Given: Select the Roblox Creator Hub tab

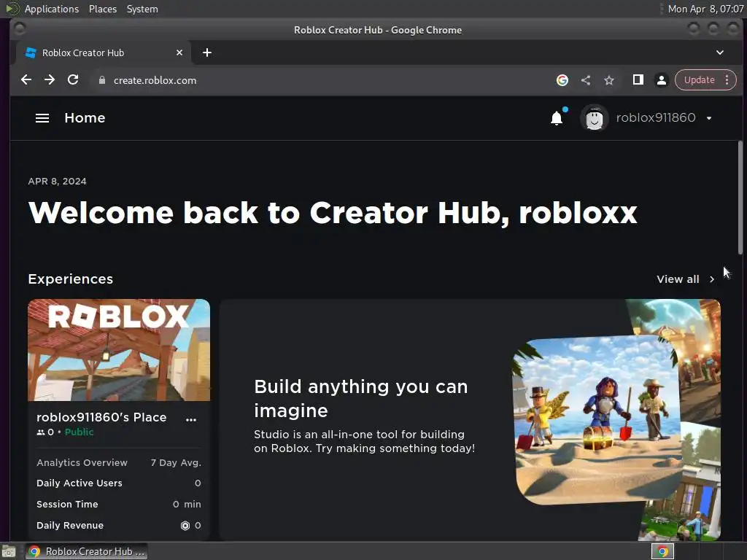Looking at the screenshot, I should tap(104, 52).
